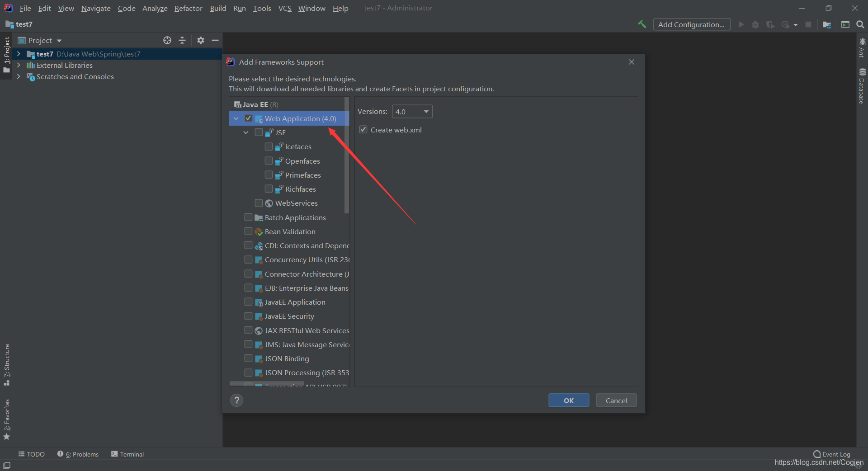Open the Favorites tool window tab
Image resolution: width=868 pixels, height=471 pixels.
coord(7,419)
